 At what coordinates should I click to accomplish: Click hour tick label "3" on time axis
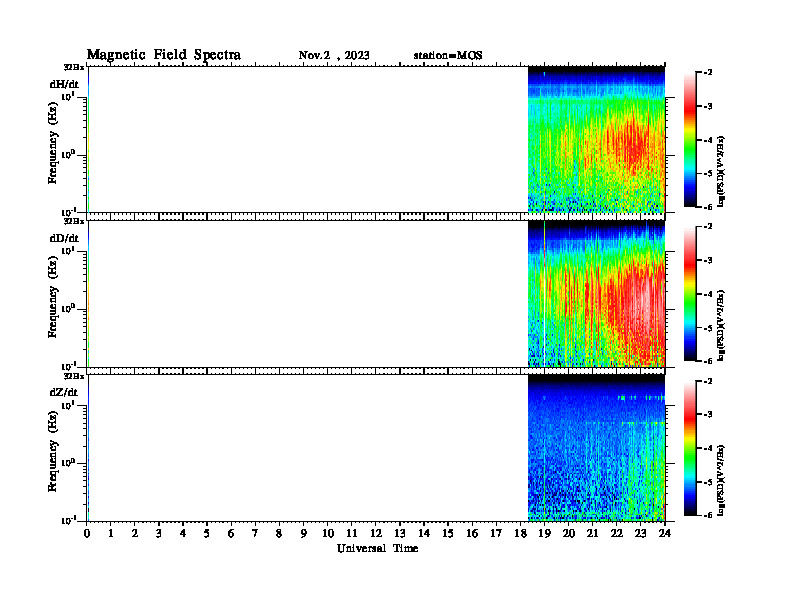[x=159, y=534]
